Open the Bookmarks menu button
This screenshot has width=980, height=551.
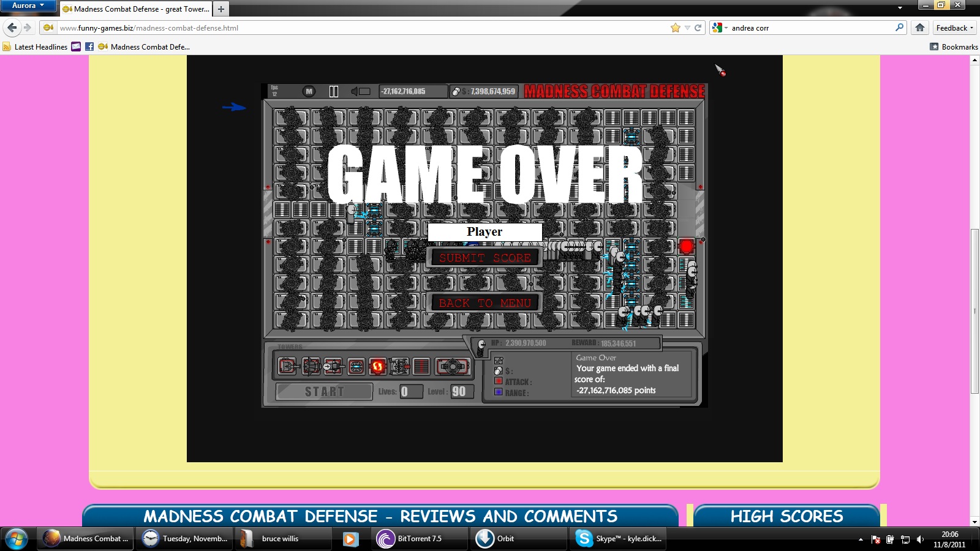954,47
